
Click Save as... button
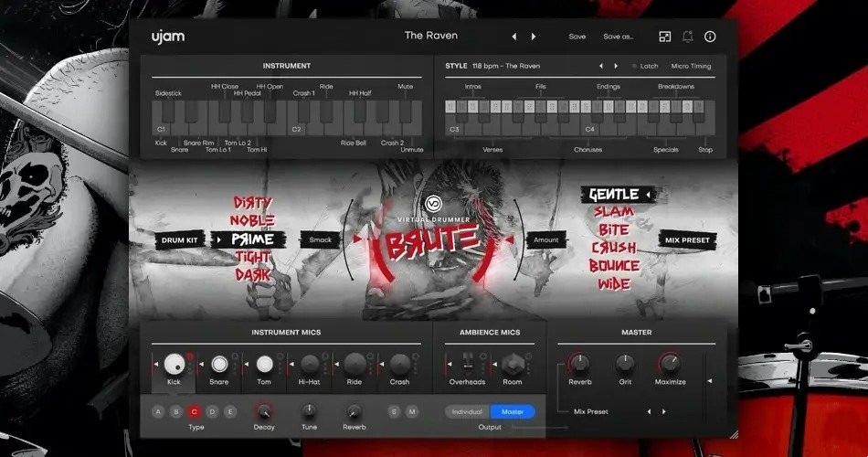pos(619,37)
